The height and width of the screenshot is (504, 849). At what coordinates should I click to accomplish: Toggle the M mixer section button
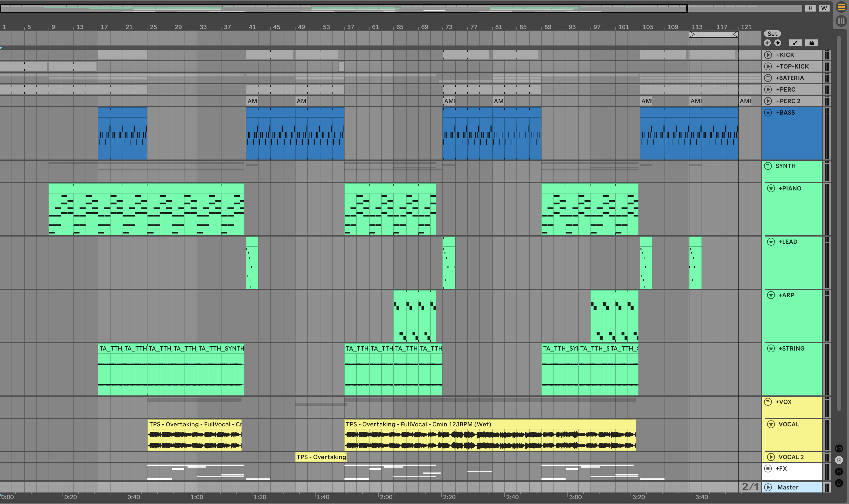pyautogui.click(x=839, y=471)
